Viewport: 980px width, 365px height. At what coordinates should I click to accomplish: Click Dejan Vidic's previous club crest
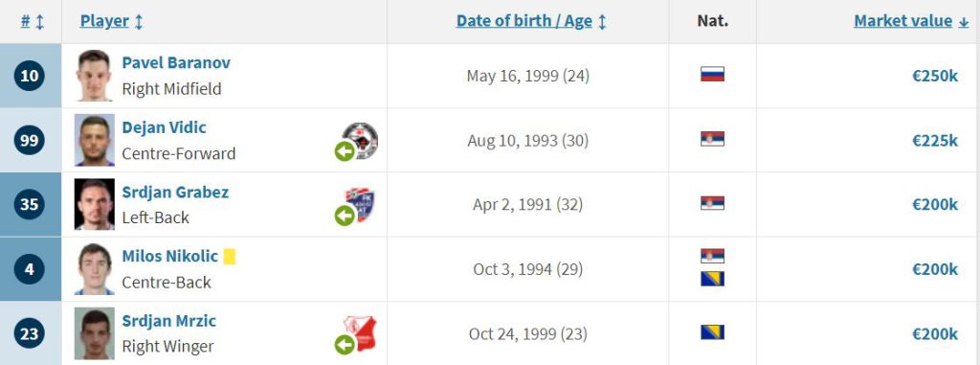tap(361, 140)
